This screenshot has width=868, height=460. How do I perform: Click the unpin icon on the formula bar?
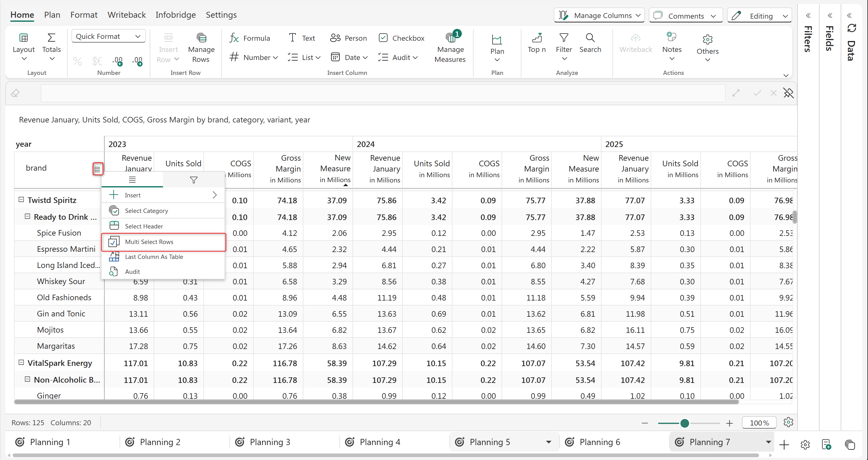click(788, 93)
